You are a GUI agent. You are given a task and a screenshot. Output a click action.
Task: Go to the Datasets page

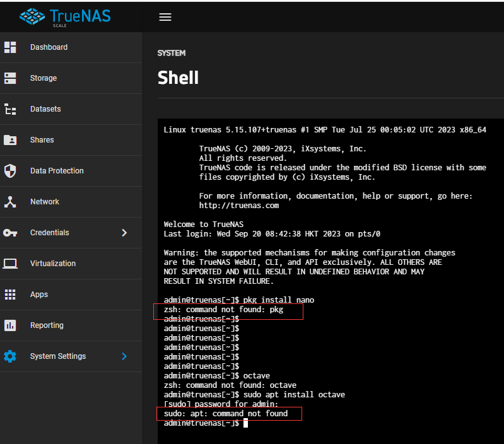[x=71, y=109]
